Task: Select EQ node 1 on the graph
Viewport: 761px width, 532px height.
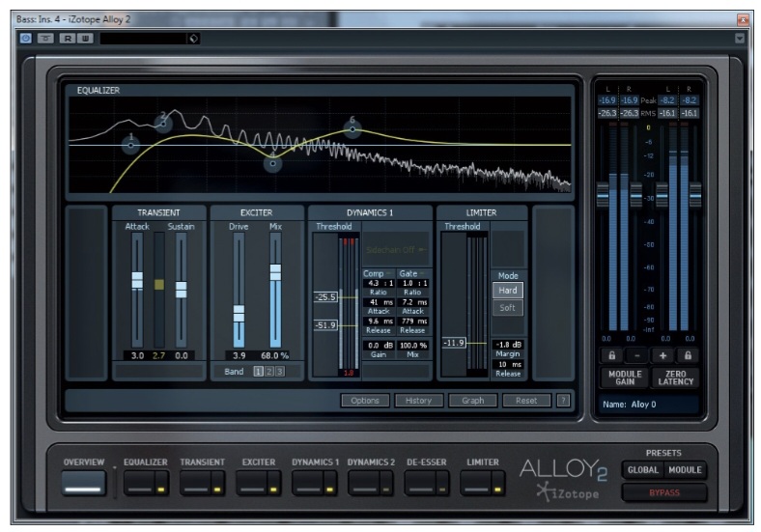Action: point(130,145)
